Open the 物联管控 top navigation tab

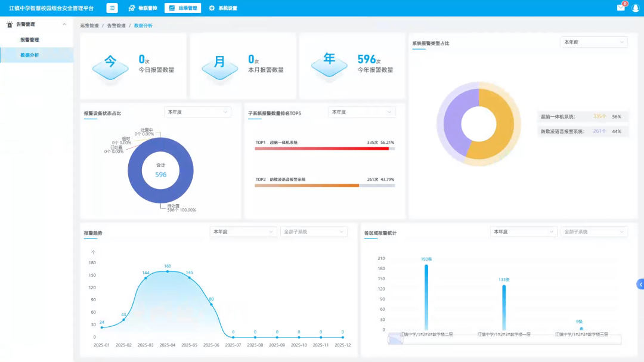[x=143, y=8]
